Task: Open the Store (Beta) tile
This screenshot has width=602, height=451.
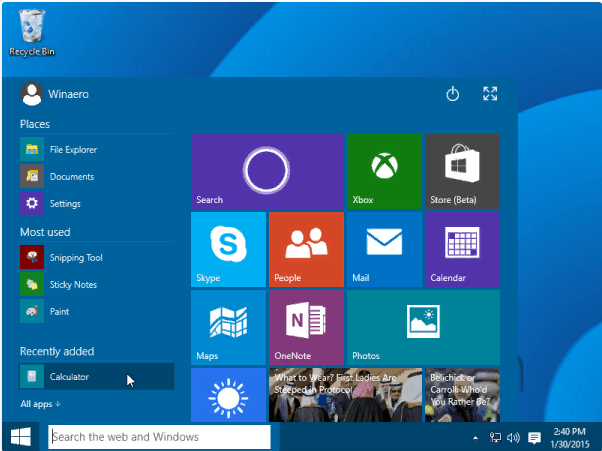Action: (x=462, y=171)
